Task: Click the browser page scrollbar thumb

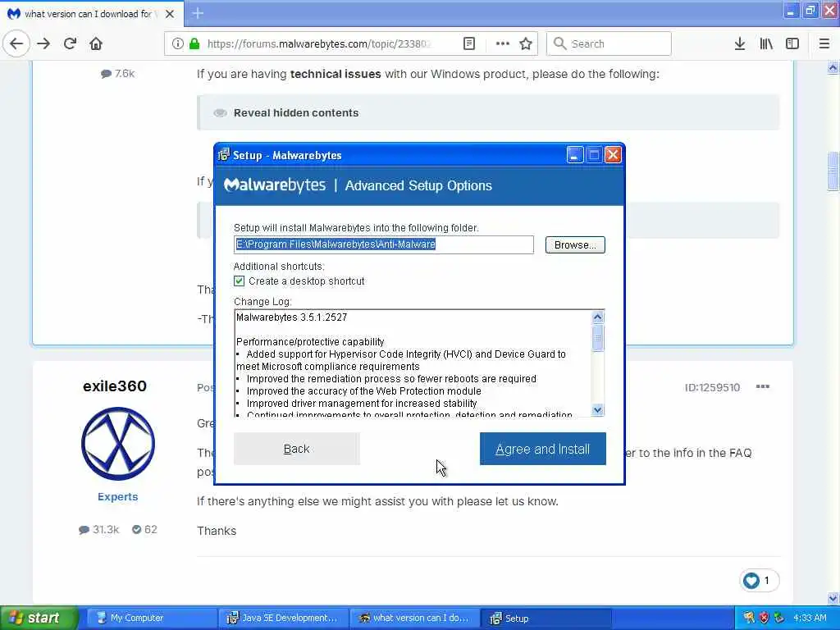Action: (833, 171)
